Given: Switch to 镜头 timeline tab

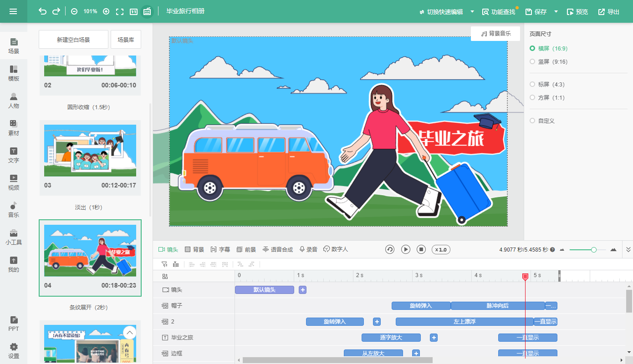Looking at the screenshot, I should [x=168, y=249].
